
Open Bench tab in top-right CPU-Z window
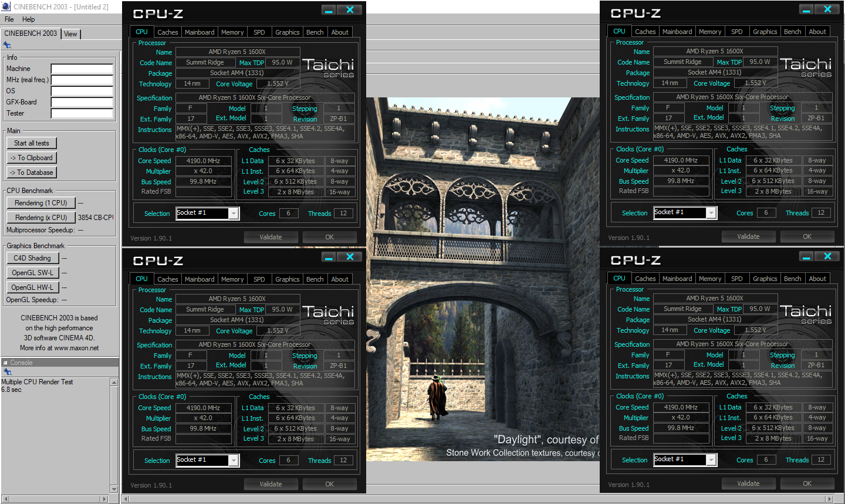(793, 32)
